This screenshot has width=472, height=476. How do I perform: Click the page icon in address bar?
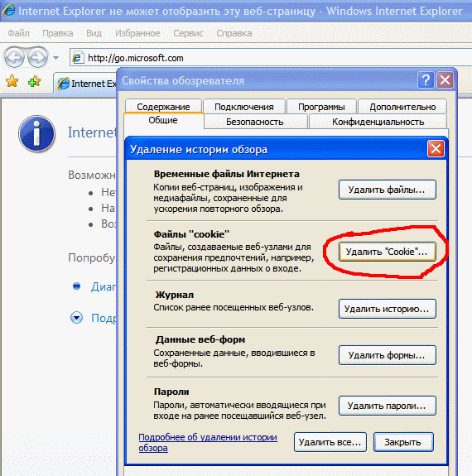tap(78, 58)
